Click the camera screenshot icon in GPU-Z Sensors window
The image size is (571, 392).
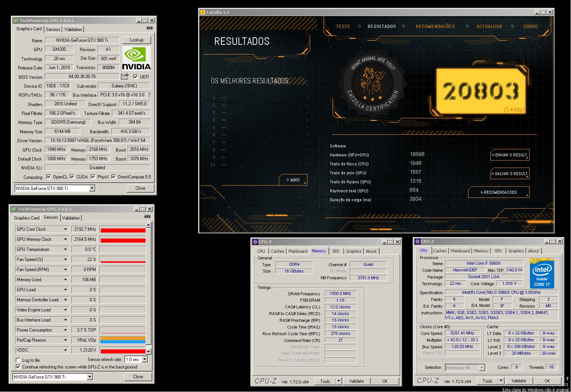147,217
